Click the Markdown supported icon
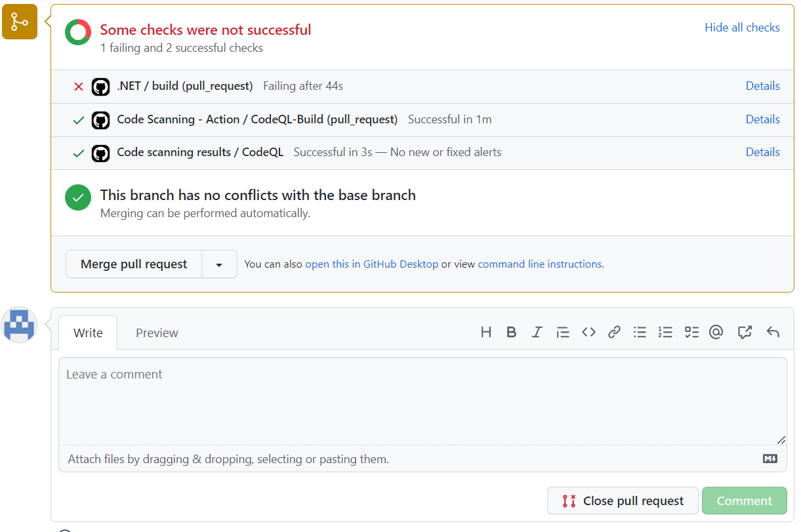The width and height of the screenshot is (801, 532). click(770, 459)
